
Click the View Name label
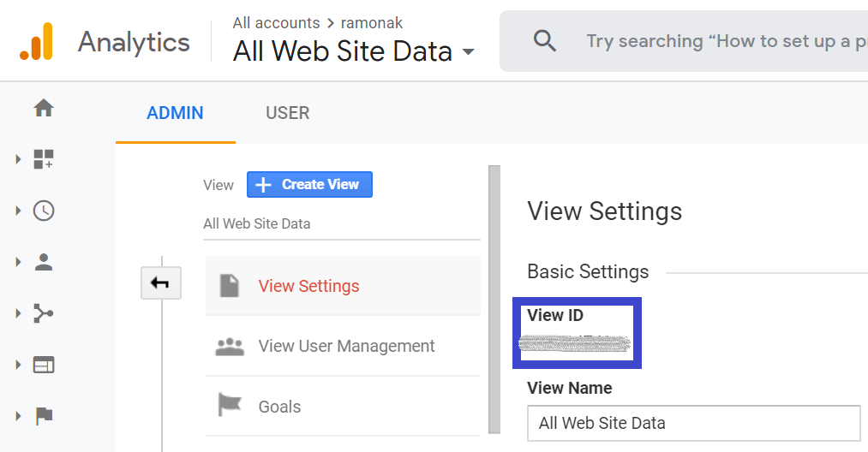coord(570,388)
